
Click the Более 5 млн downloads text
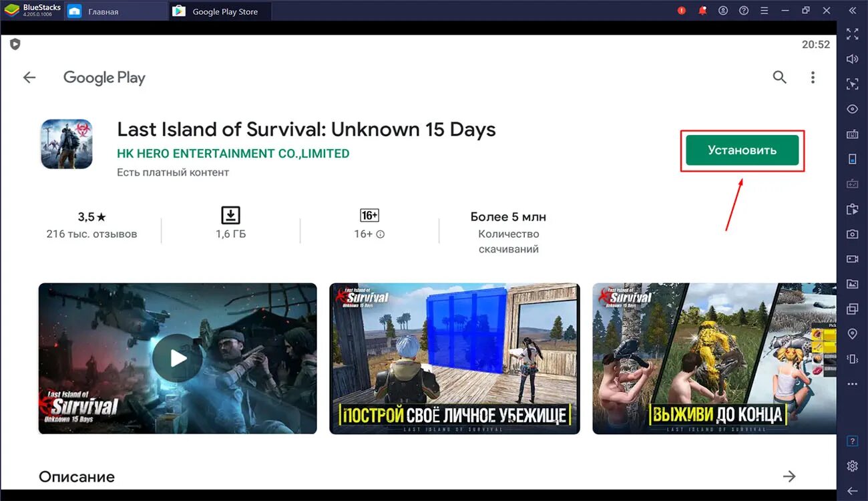click(x=508, y=217)
